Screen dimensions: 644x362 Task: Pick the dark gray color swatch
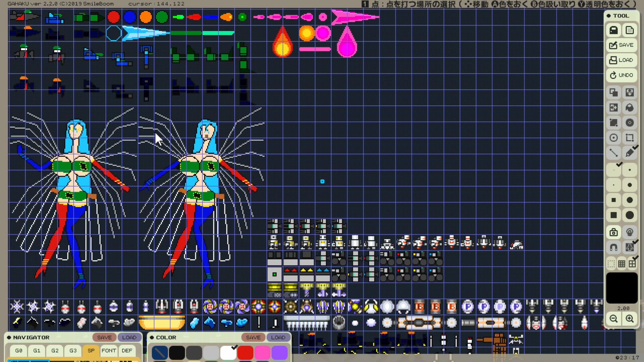[x=194, y=353]
